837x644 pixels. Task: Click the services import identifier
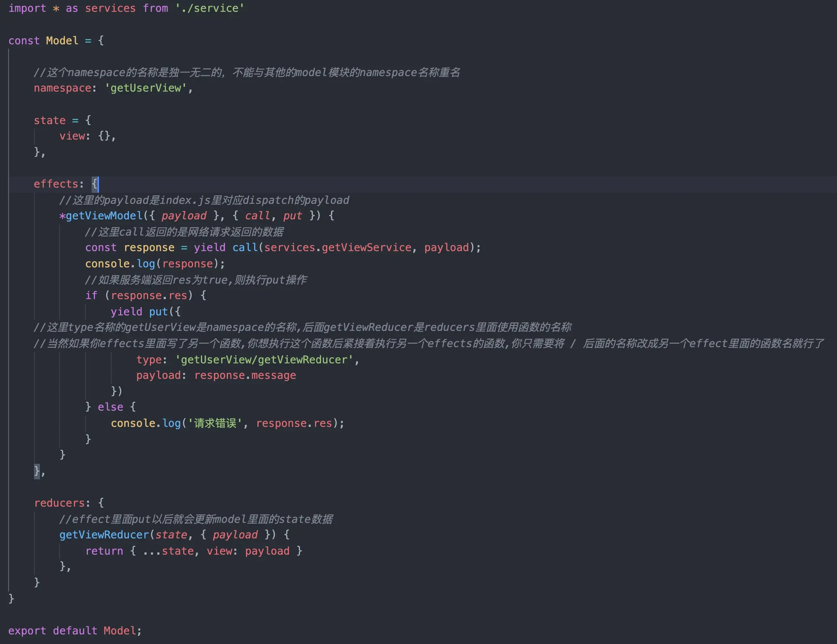pyautogui.click(x=110, y=8)
